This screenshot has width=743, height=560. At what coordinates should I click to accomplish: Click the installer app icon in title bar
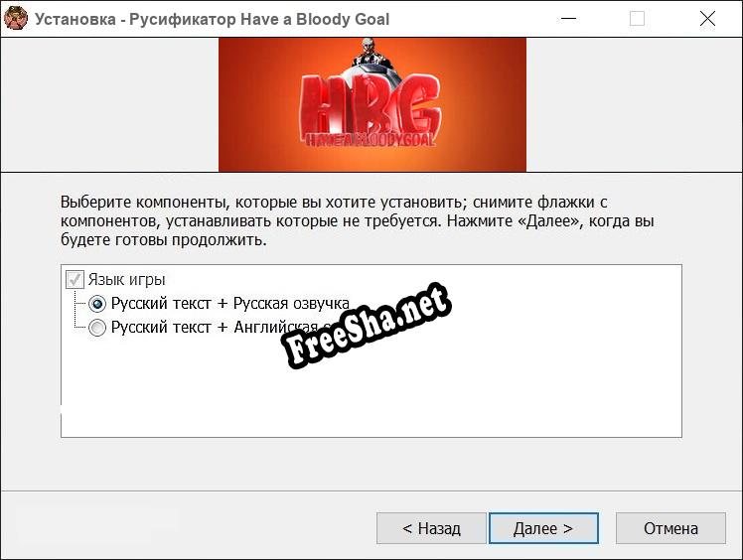[16, 19]
